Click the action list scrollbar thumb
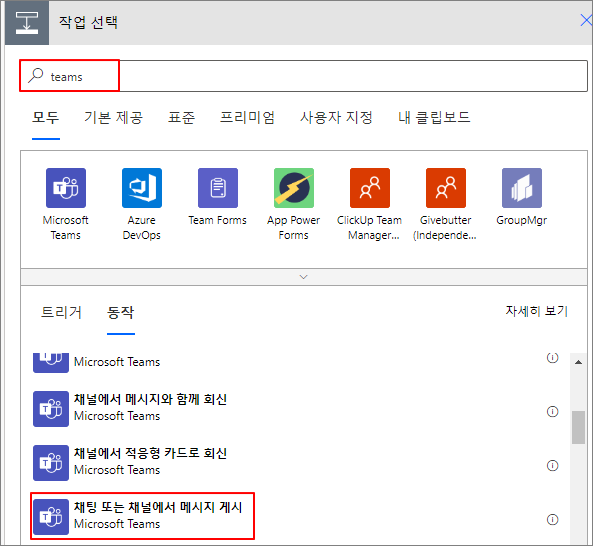Image resolution: width=593 pixels, height=546 pixels. point(578,427)
